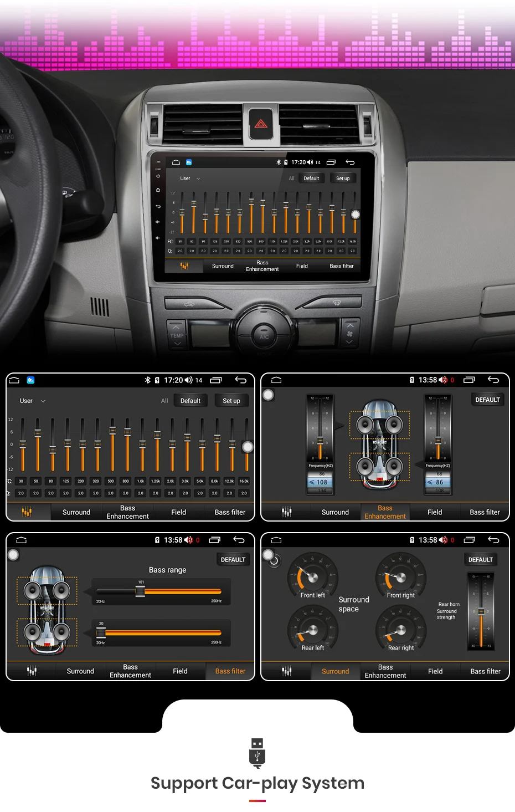
Task: Tap the left arrow on the 86 frequency selector
Action: pos(430,482)
